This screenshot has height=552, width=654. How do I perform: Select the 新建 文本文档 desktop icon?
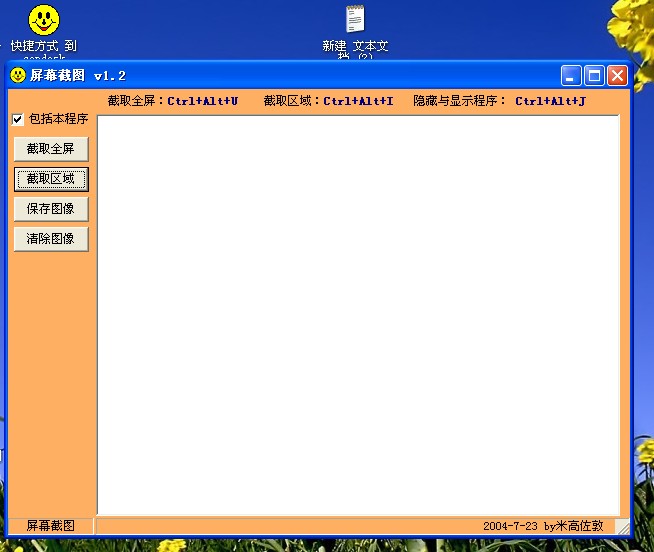point(355,19)
